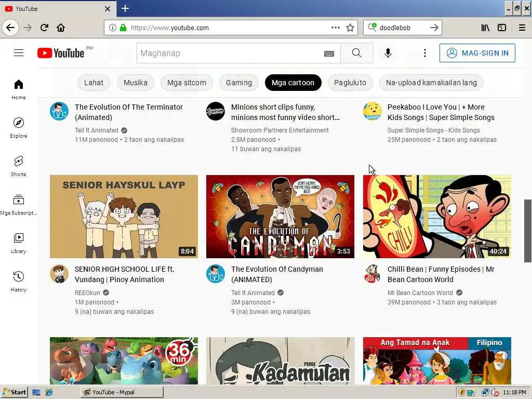Select the Lahat filter chip
Image resolution: width=532 pixels, height=399 pixels.
[x=94, y=83]
